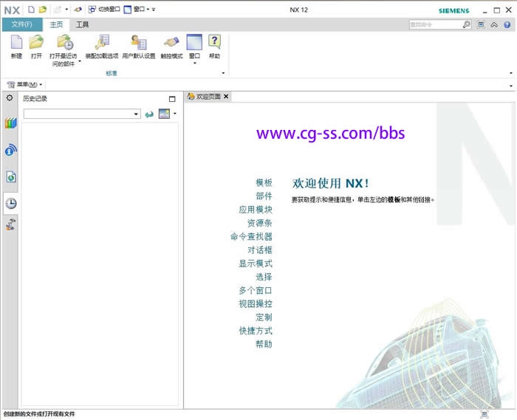Open 用户默认设置 user defaults
The height and width of the screenshot is (420, 517).
(x=138, y=44)
